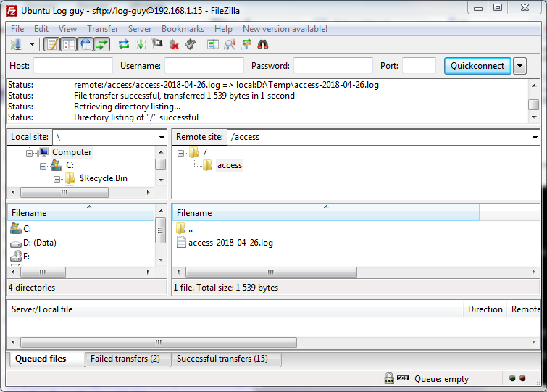Image resolution: width=547 pixels, height=392 pixels.
Task: Click the Server/Local file column header
Action: click(235, 309)
